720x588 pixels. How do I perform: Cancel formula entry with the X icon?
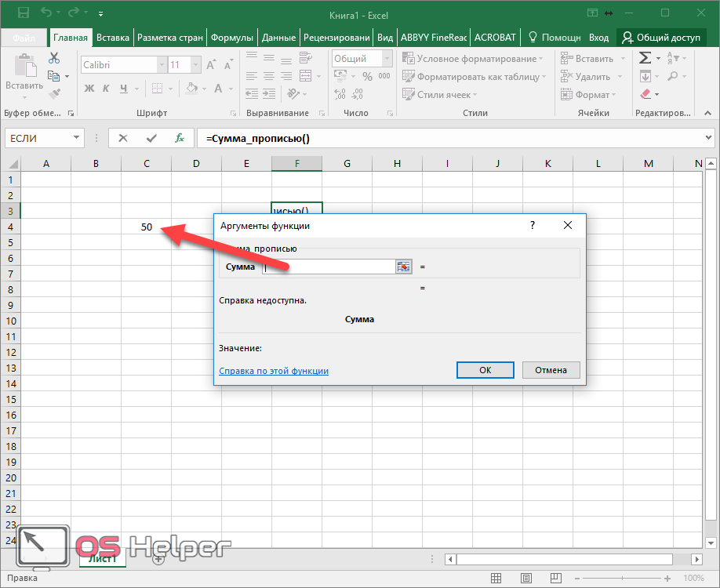coord(123,138)
